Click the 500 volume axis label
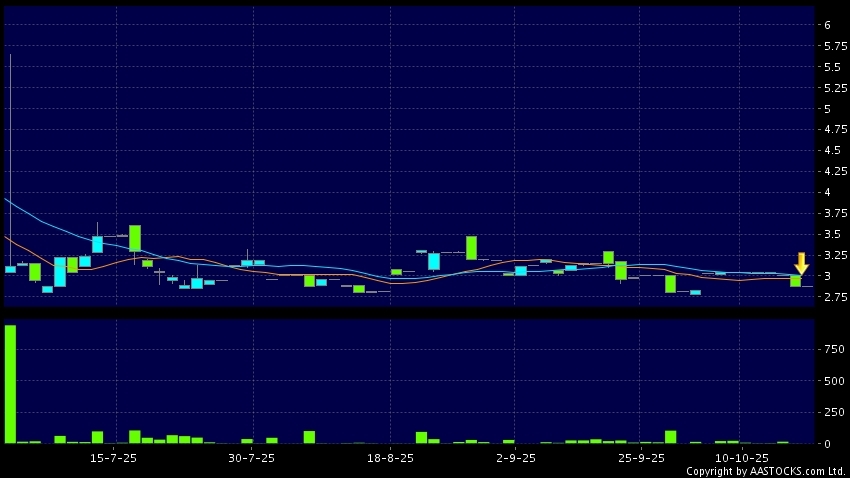850x478 pixels. tap(832, 381)
